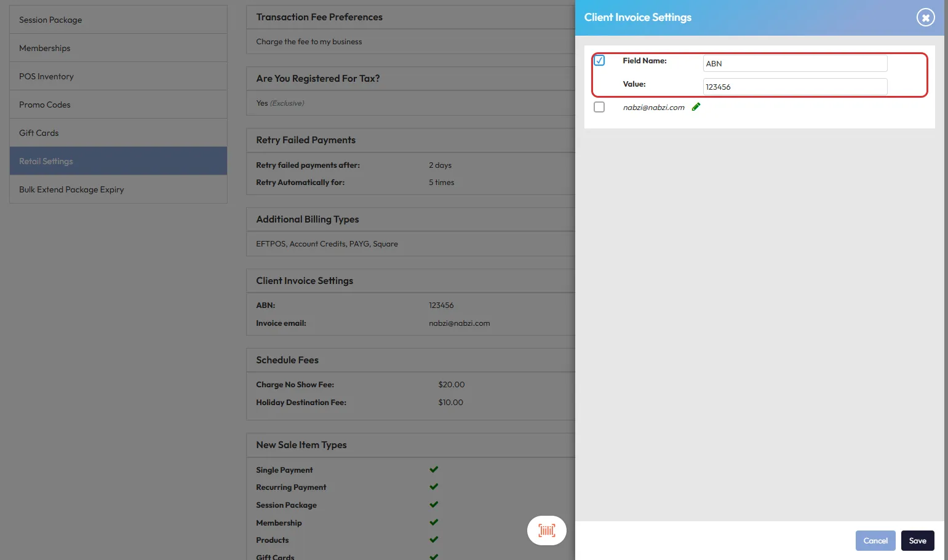Click the Field Name input containing ABN

click(794, 63)
